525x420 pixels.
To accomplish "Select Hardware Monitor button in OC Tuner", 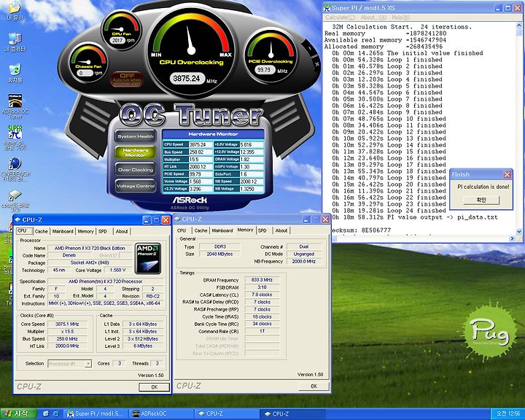I will point(136,152).
